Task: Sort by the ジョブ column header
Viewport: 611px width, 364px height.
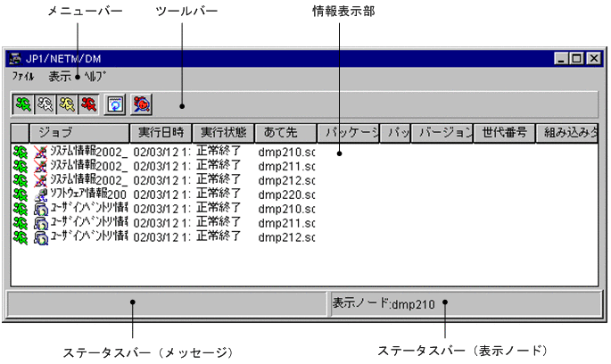Action: [79, 133]
